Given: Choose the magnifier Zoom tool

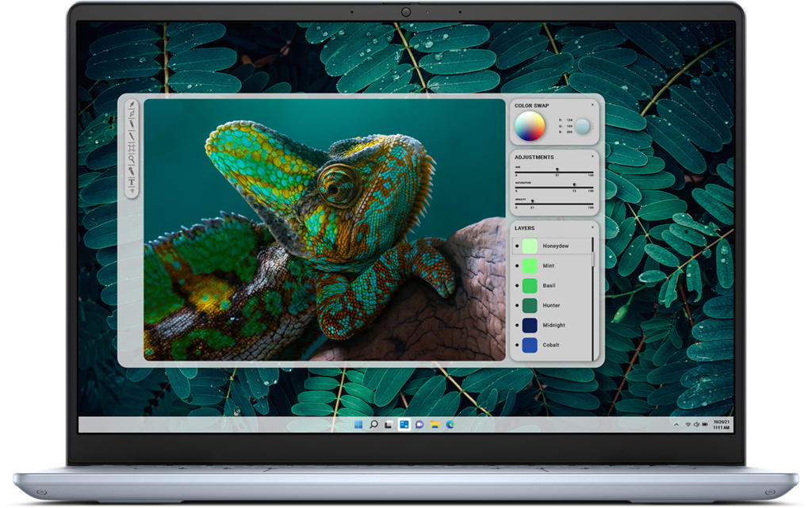Looking at the screenshot, I should pyautogui.click(x=132, y=159).
